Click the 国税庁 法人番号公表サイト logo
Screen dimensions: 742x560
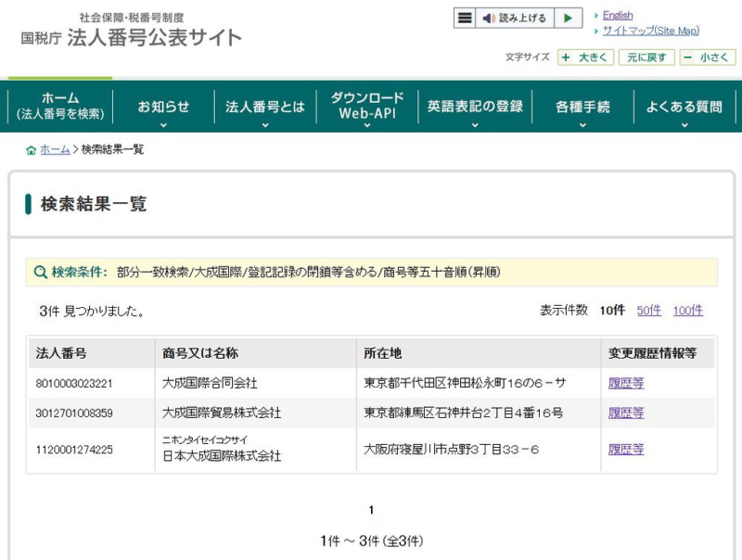(131, 32)
